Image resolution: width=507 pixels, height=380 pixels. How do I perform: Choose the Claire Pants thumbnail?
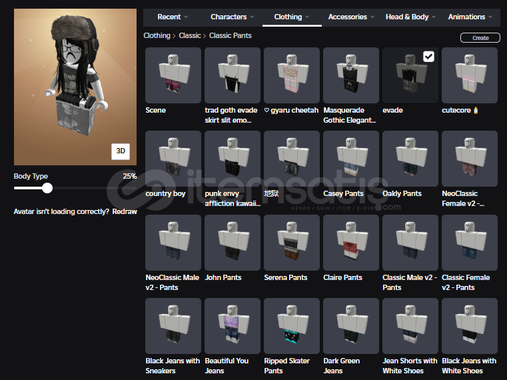(351, 243)
